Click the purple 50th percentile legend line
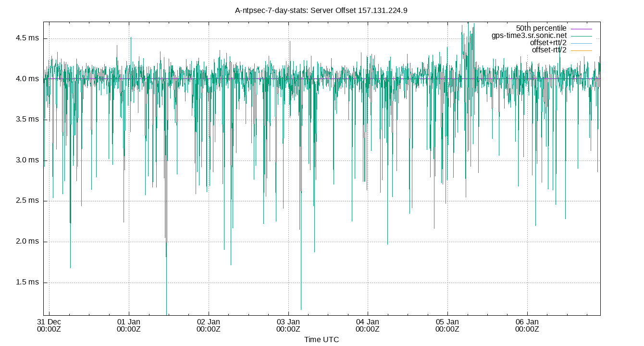The width and height of the screenshot is (644, 346). pos(581,28)
